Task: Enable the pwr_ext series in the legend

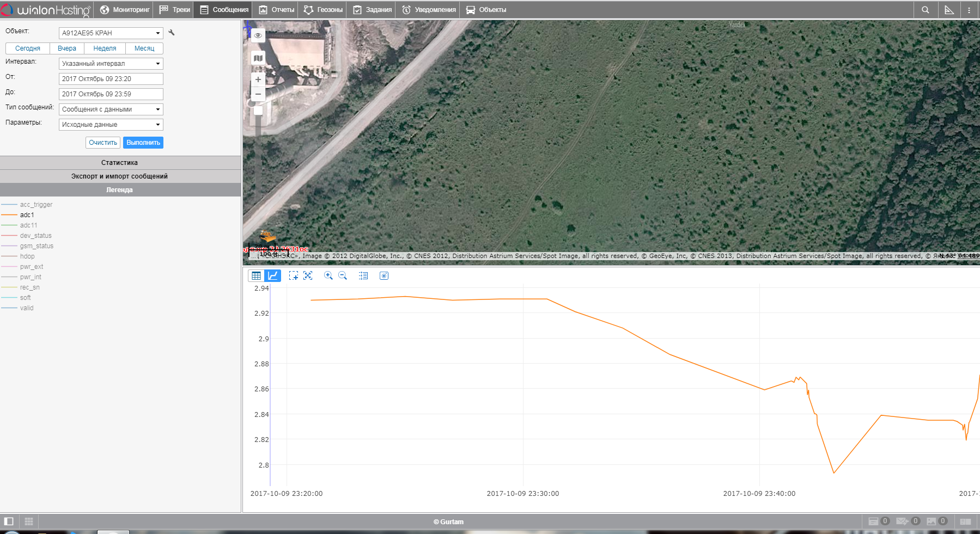Action: click(31, 267)
